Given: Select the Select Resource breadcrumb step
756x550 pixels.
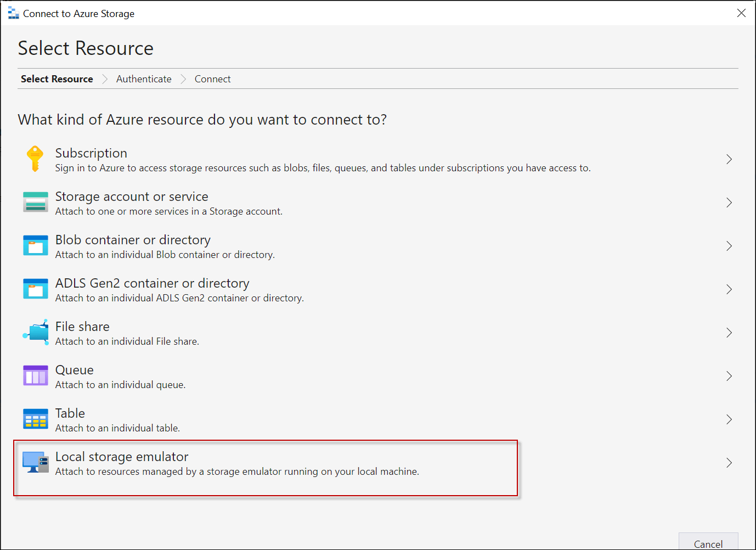Looking at the screenshot, I should click(x=57, y=79).
